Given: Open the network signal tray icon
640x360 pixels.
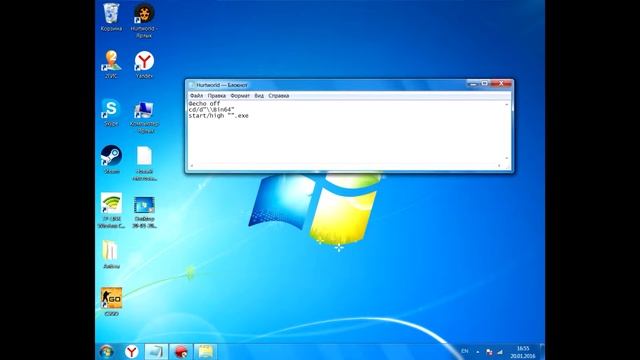Looking at the screenshot, I should 500,352.
